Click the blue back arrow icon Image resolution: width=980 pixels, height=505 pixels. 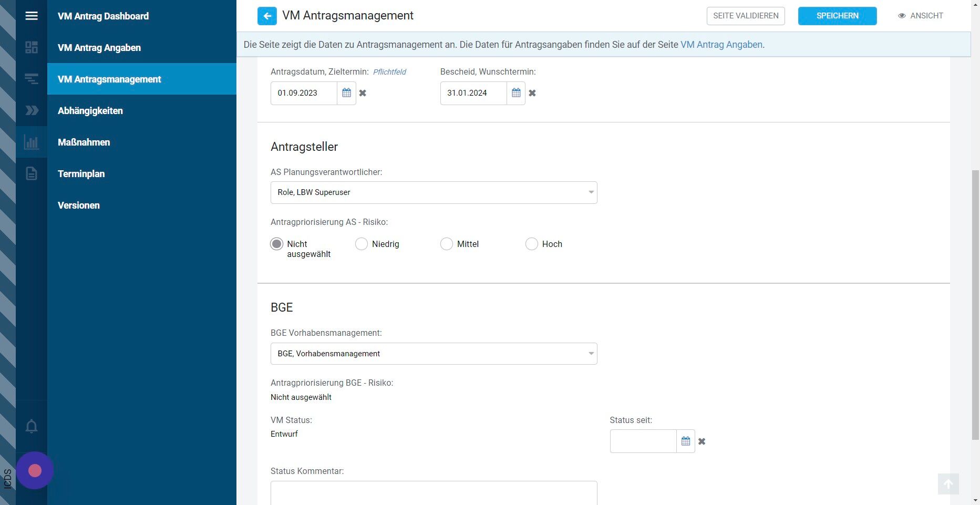(x=267, y=16)
